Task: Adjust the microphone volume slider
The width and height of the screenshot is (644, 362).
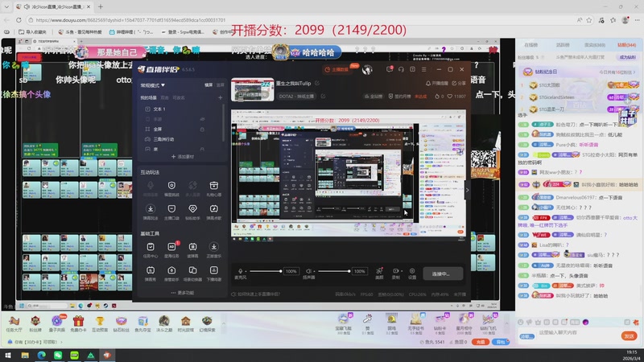Action: point(266,271)
